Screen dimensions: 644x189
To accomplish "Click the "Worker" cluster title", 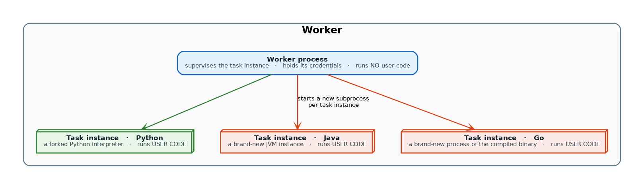I will pos(322,30).
